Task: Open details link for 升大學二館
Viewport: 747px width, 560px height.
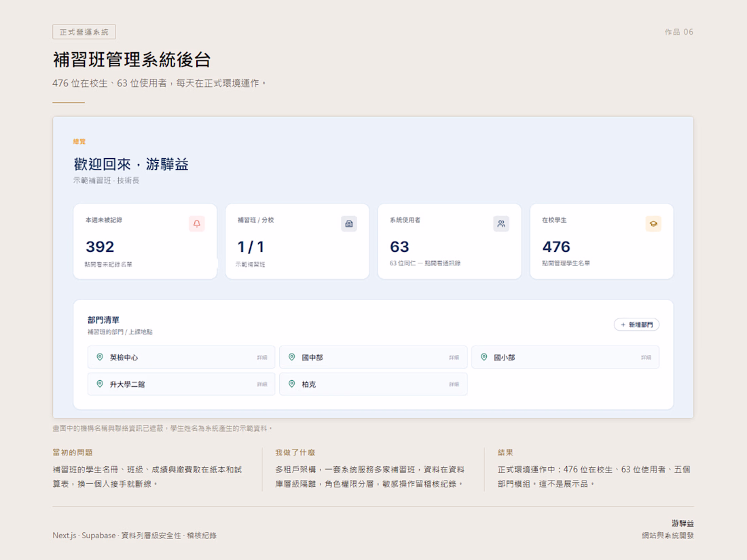Action: point(262,384)
